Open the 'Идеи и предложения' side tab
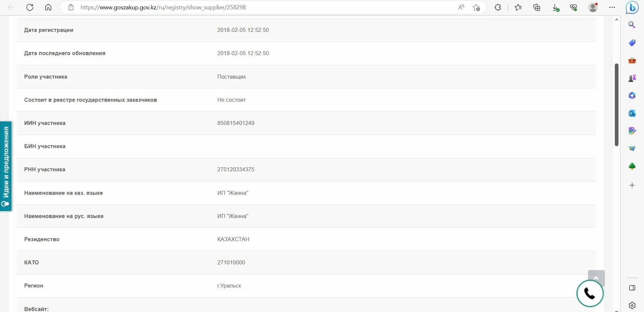Viewport: 644px width, 312px height. point(6,166)
